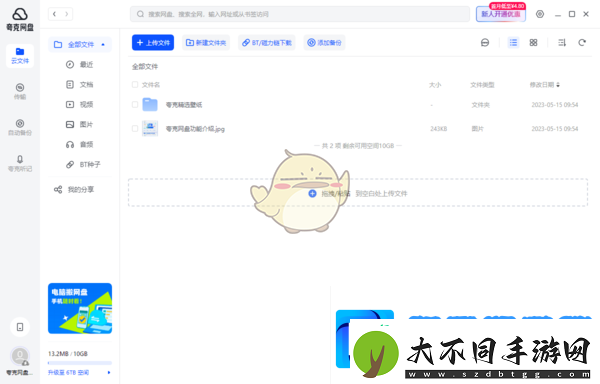Go back with the left arrow
The height and width of the screenshot is (384, 600).
click(54, 14)
